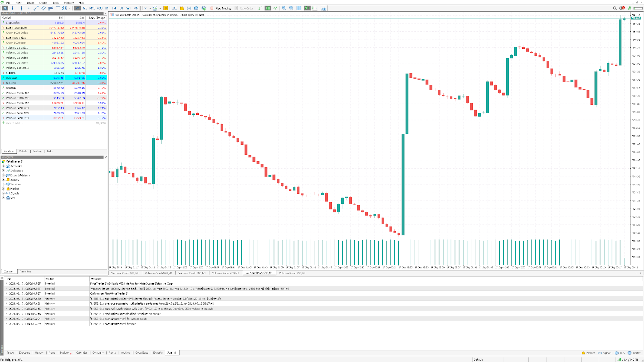Click the Zoom In chart icon
The height and width of the screenshot is (362, 644).
pyautogui.click(x=283, y=8)
